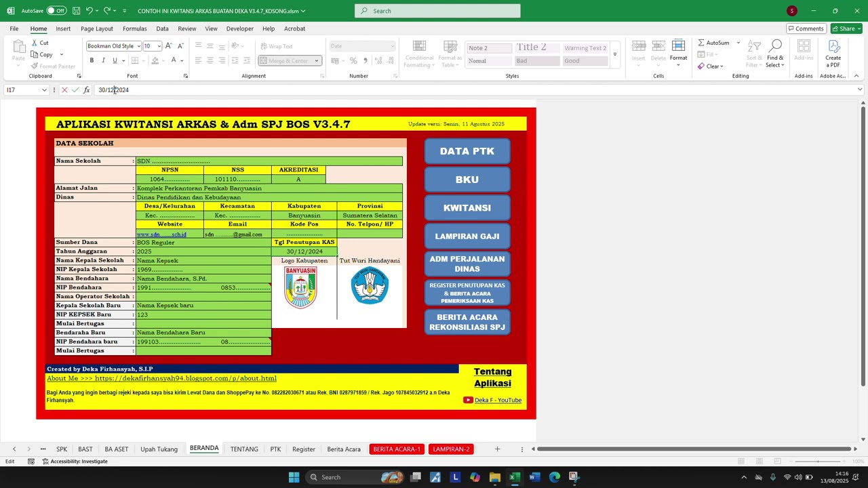Click the ADM PERJALANAN DINAS button

click(467, 264)
